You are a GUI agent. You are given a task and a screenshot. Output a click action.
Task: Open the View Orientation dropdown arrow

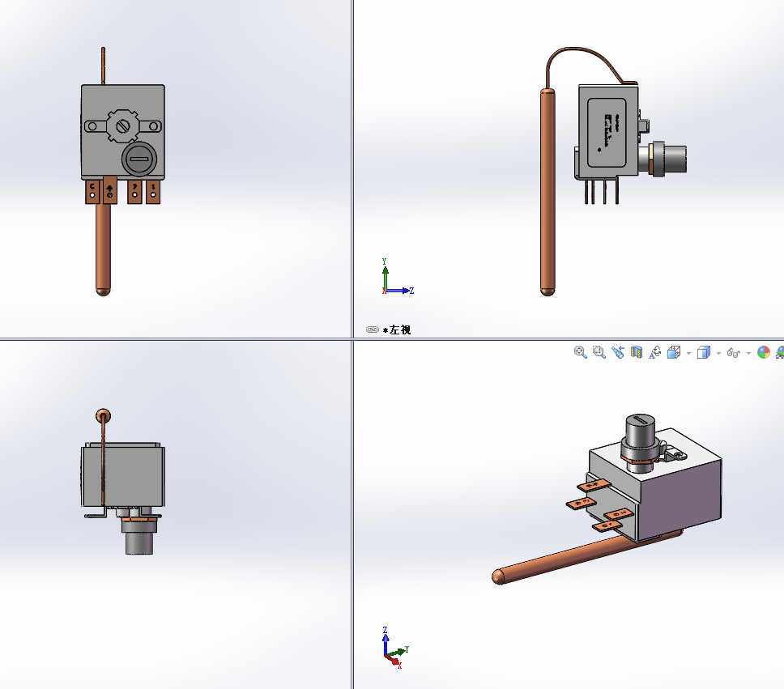(x=688, y=354)
